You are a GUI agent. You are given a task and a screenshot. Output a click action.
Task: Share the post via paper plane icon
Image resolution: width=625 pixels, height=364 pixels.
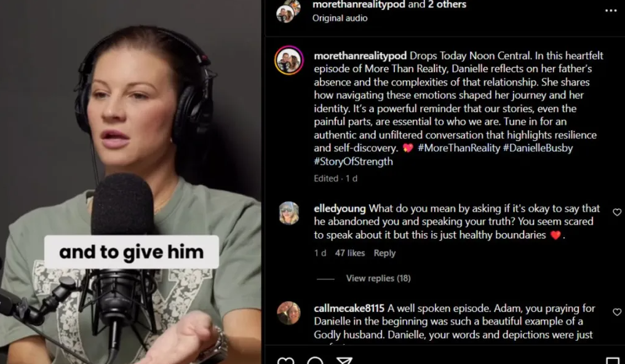(344, 360)
